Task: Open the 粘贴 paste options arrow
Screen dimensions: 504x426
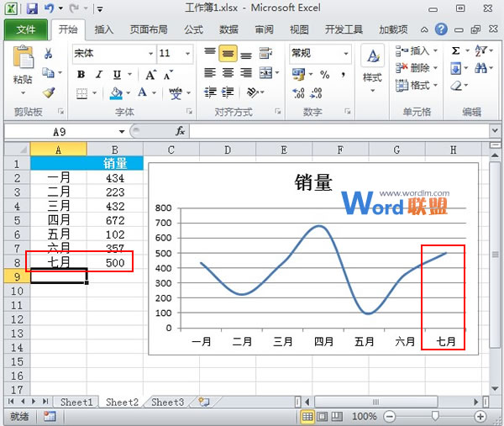Action: 23,93
